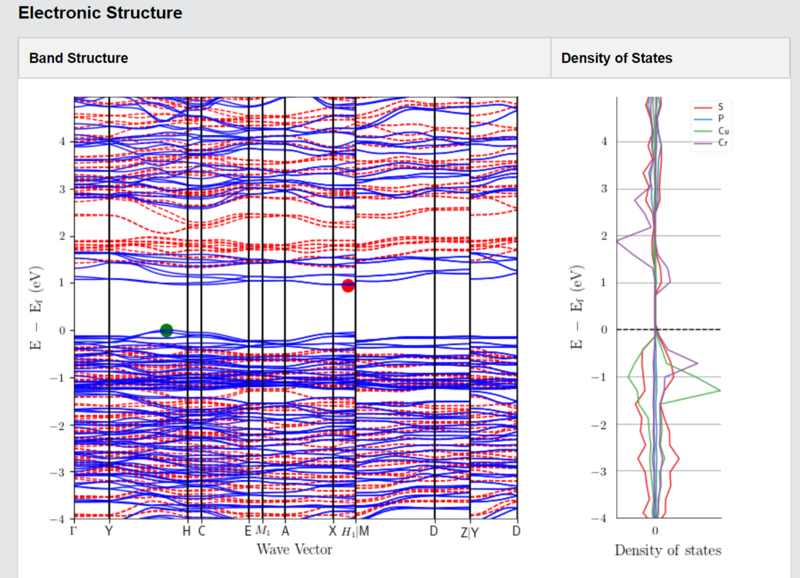Click the Γ wave vector label
Viewport: 800px width, 578px height.
[74, 531]
